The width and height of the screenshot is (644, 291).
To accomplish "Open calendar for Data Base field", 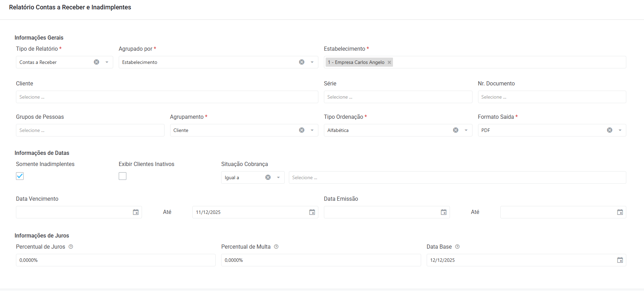I will (x=620, y=260).
